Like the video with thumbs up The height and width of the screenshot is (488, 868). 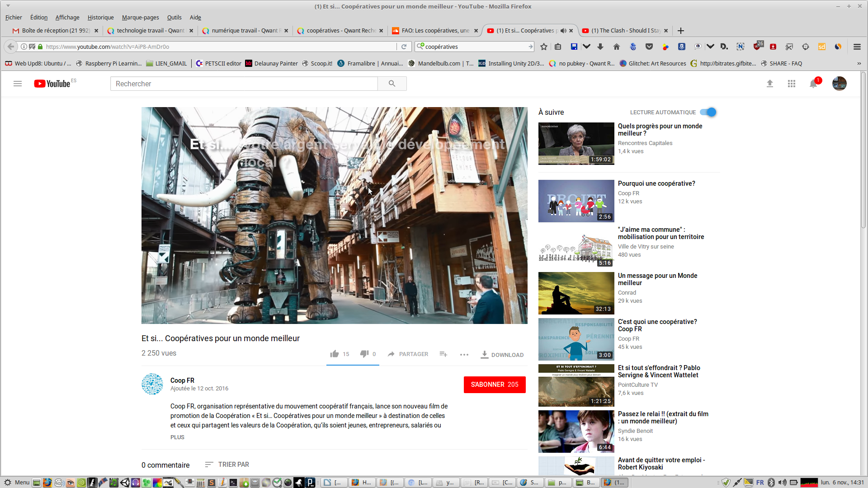coord(335,354)
